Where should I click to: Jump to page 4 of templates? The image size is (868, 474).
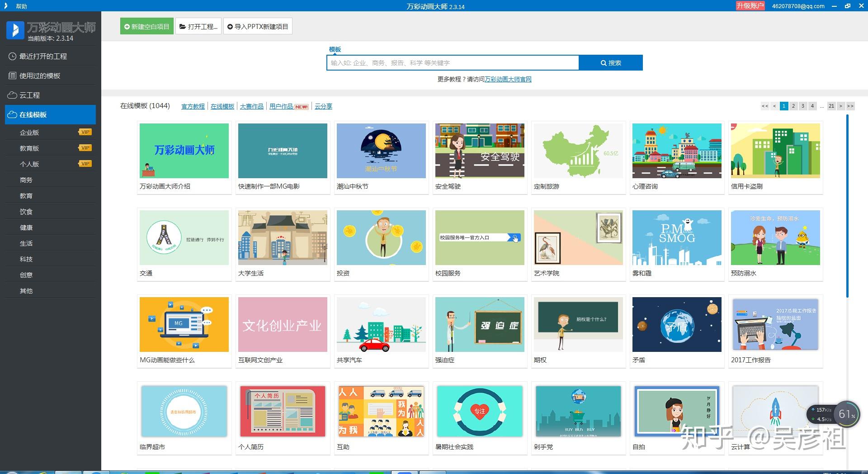(812, 106)
